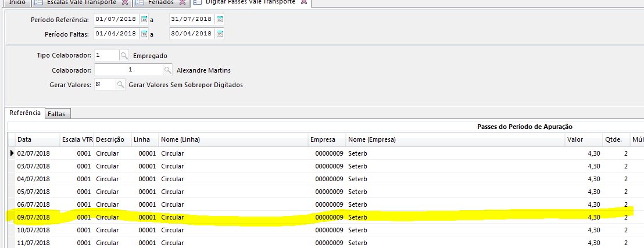Go to the Início tab
This screenshot has height=248, width=644.
(x=16, y=2)
